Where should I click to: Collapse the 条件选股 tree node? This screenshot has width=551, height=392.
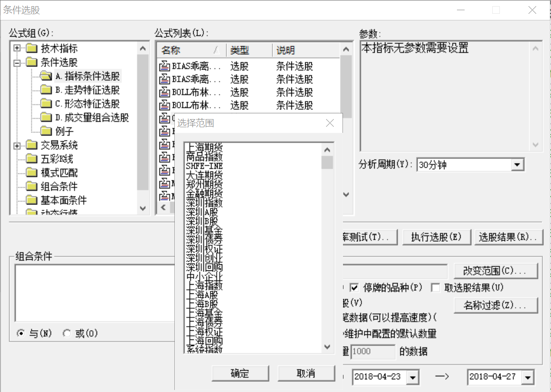(x=17, y=62)
